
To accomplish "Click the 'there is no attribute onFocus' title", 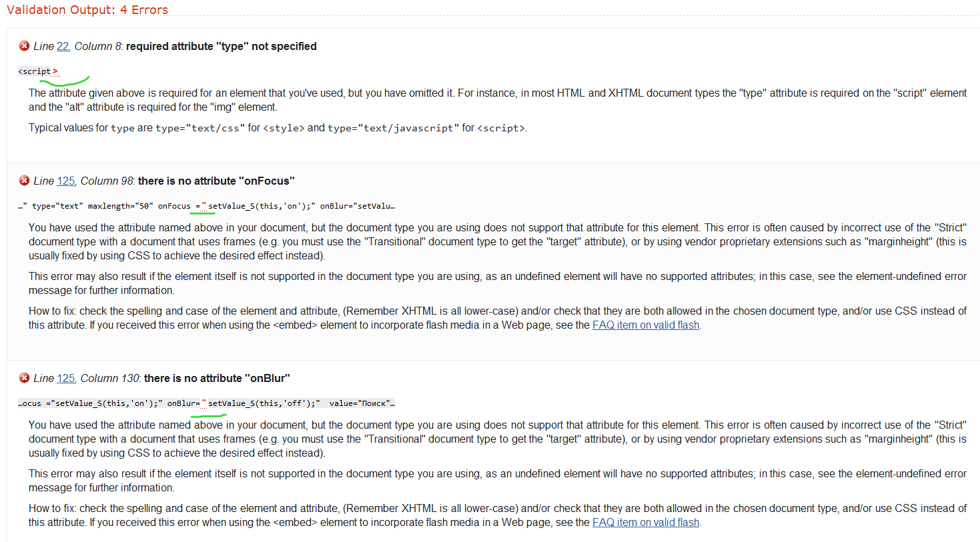I will [x=216, y=181].
